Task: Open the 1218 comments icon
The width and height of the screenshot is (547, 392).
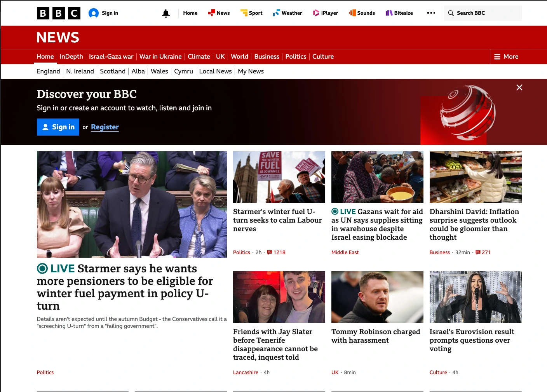Action: (269, 253)
